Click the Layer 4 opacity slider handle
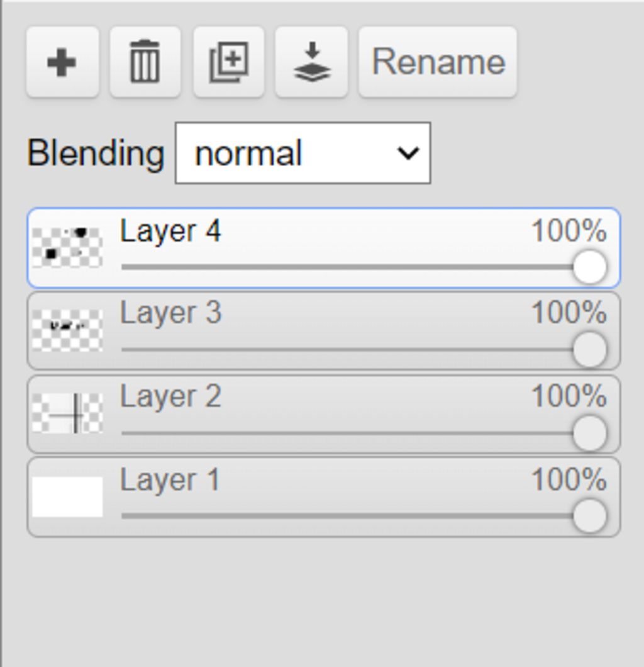The width and height of the screenshot is (644, 667). coord(589,267)
